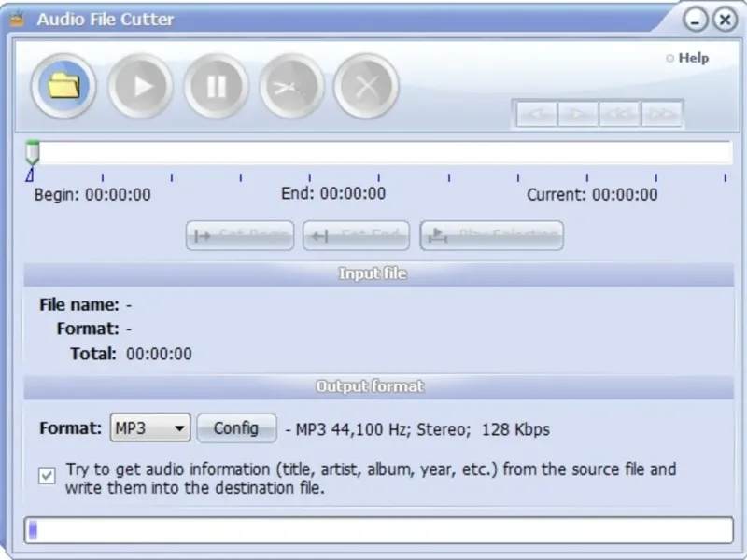Click the progress bar at the bottom
The width and height of the screenshot is (747, 560).
coord(379,530)
